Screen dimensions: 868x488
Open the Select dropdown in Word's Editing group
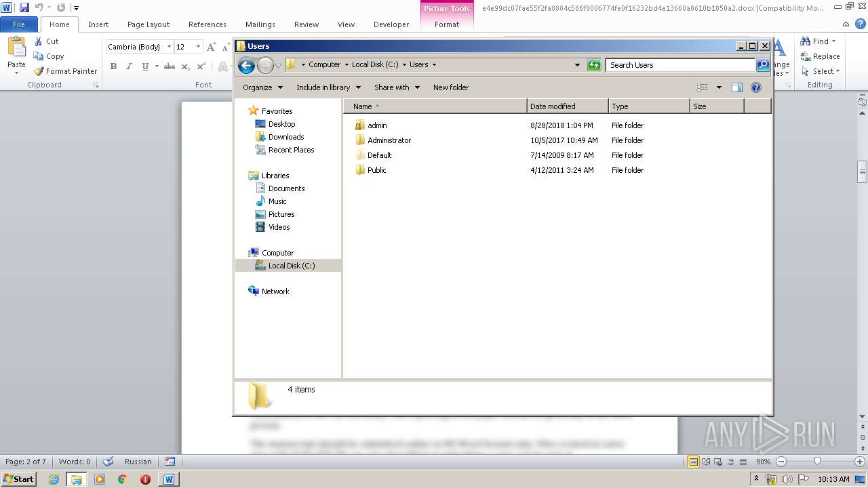pos(820,71)
